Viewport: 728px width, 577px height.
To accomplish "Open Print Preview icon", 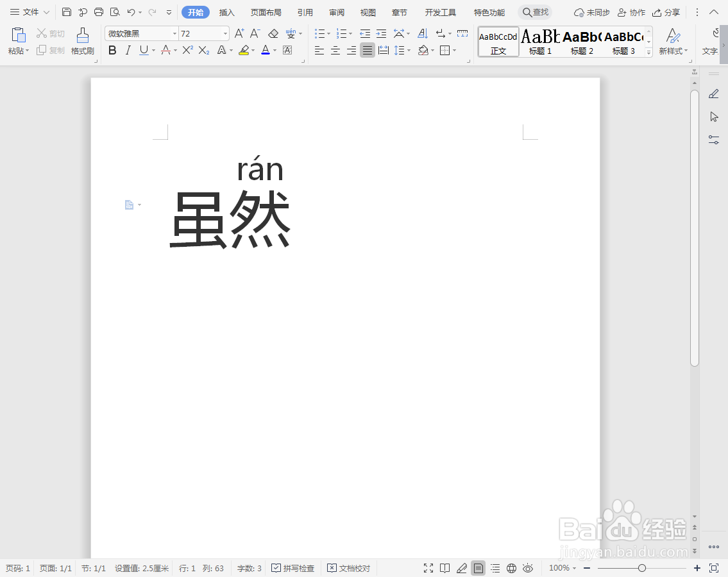I will click(x=115, y=12).
